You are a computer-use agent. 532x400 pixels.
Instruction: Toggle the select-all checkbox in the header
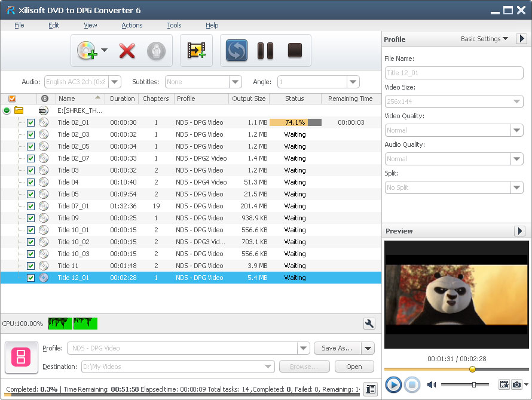[13, 99]
